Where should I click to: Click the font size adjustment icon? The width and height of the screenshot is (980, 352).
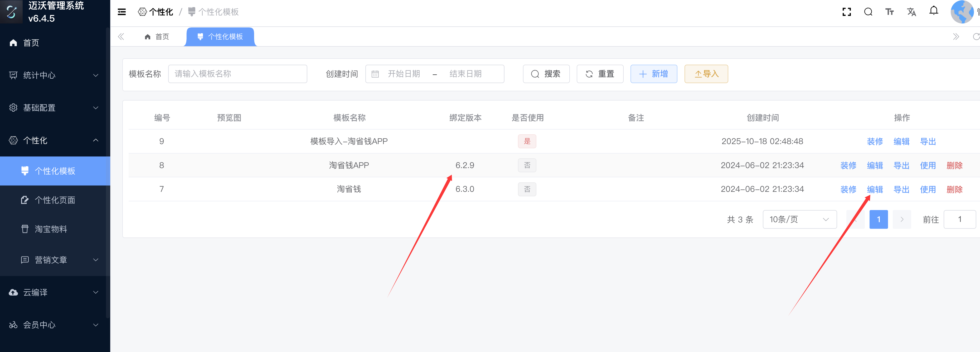coord(889,12)
